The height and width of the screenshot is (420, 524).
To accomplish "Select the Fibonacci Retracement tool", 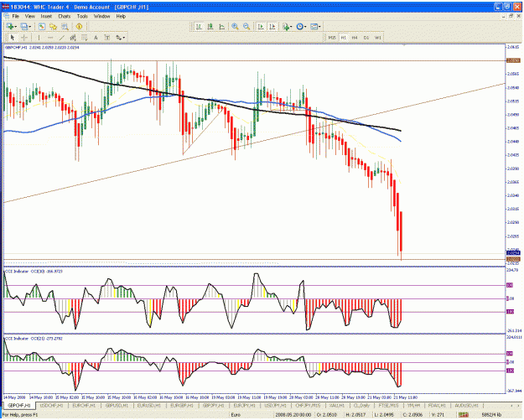I will 84,38.
